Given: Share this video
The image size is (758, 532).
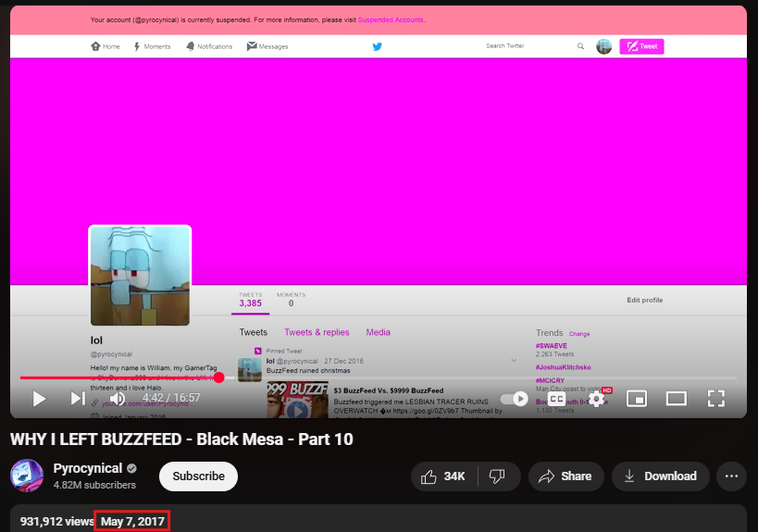Looking at the screenshot, I should [565, 476].
